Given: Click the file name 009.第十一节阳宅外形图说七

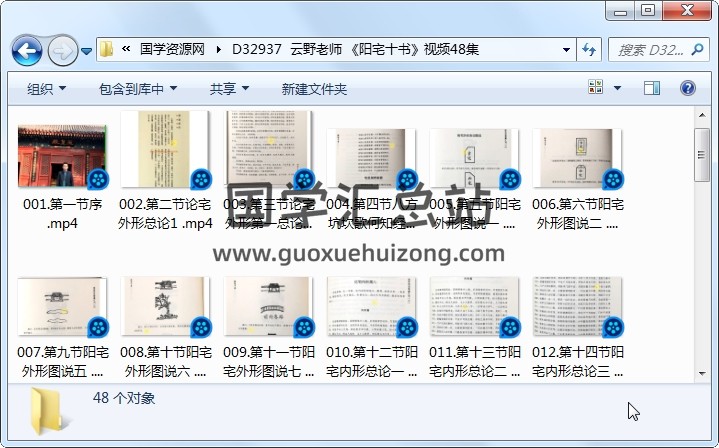Looking at the screenshot, I should point(269,362).
